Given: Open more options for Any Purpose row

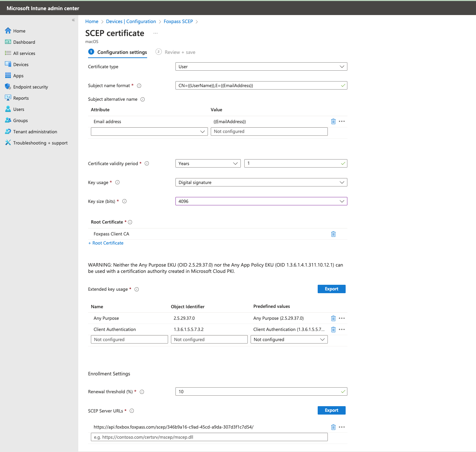Looking at the screenshot, I should 342,318.
